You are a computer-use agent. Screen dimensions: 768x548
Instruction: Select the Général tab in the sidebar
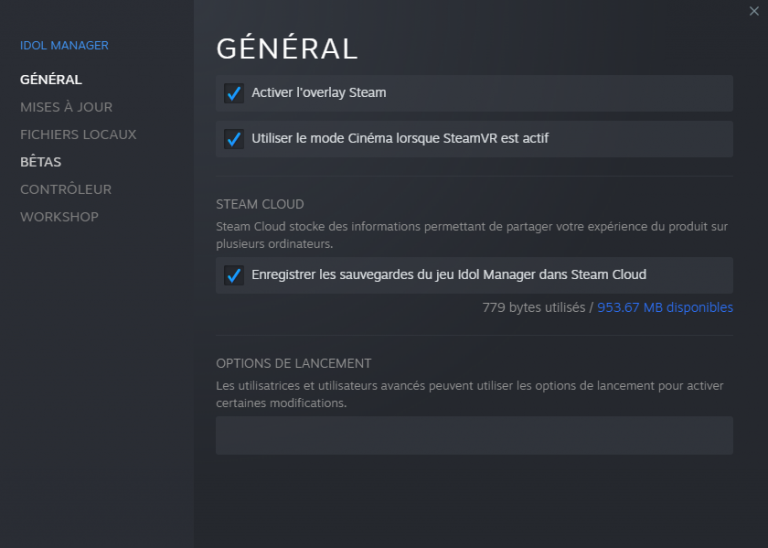tap(51, 79)
